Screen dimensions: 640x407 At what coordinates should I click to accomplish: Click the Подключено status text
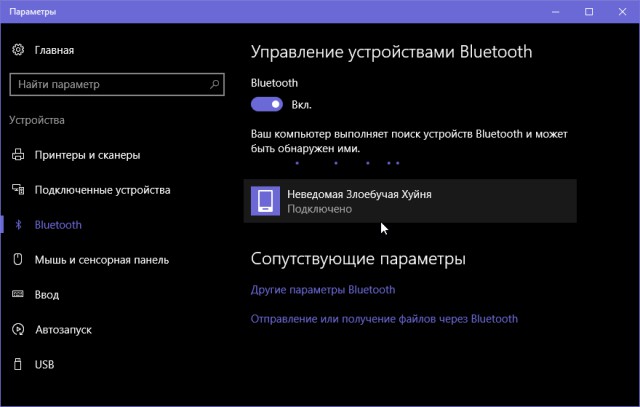click(320, 209)
